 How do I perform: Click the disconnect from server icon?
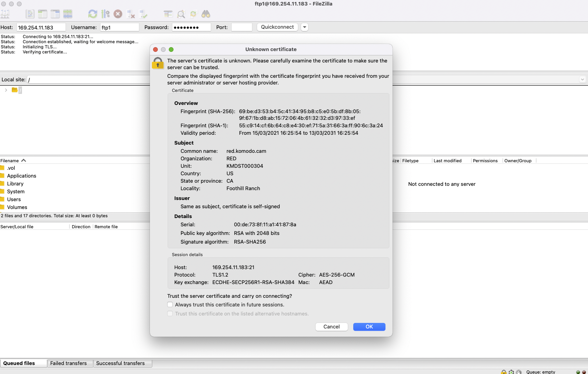(131, 14)
